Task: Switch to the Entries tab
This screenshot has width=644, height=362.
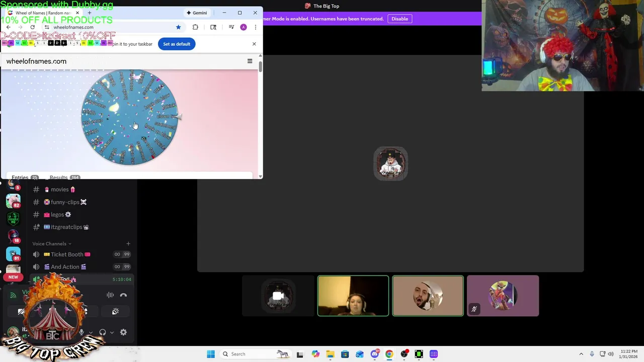Action: coord(25,177)
